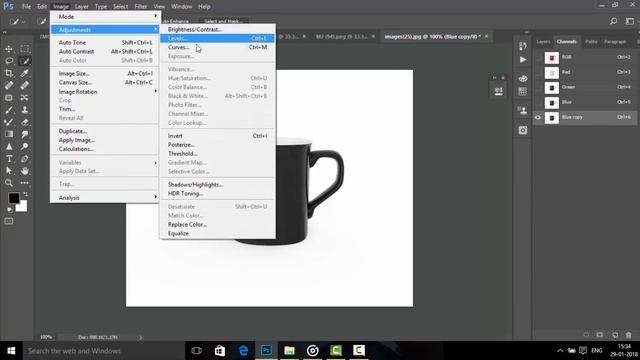Open the Swatches grid panel icon
The width and height of the screenshot is (640, 360).
pos(523,91)
